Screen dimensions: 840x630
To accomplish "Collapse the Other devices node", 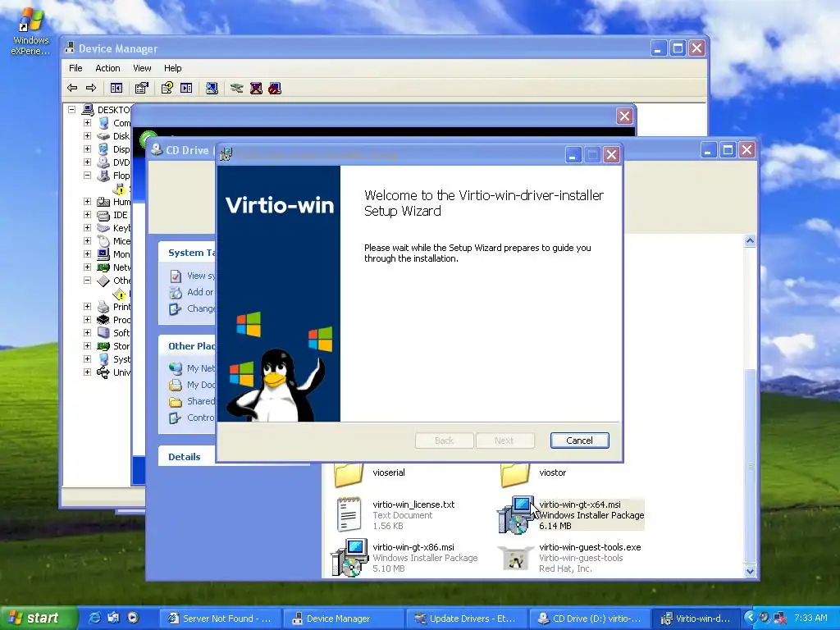I will pos(87,281).
